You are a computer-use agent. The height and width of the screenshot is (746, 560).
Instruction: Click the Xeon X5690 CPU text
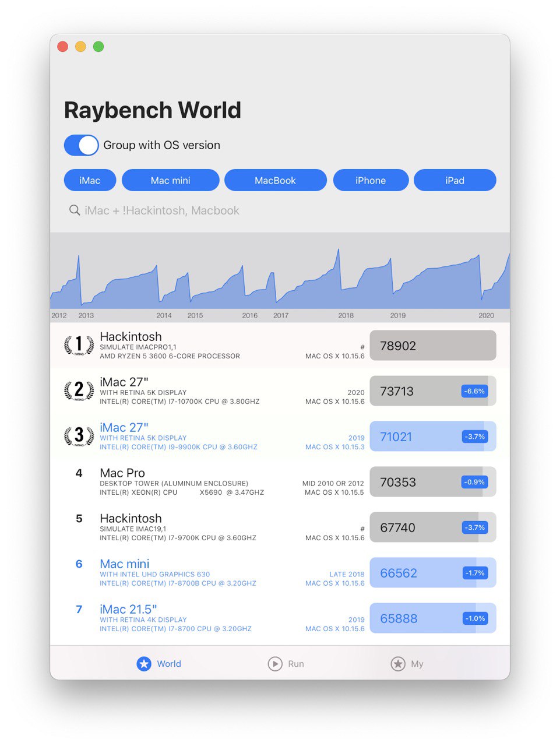182,492
